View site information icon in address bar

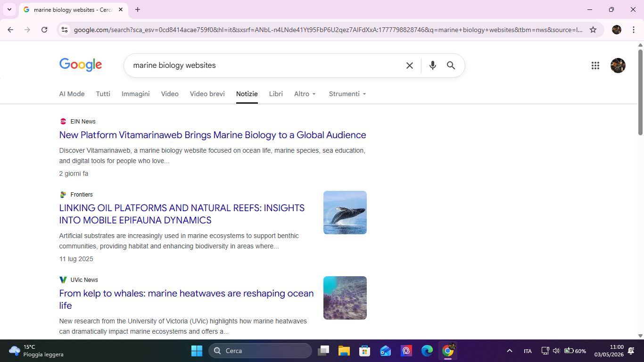pyautogui.click(x=65, y=30)
